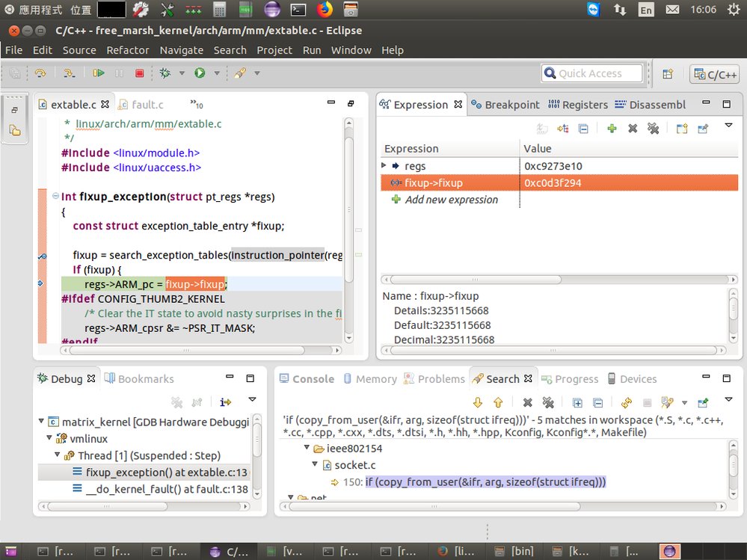Open the Open Perspective icon
Screen dimensions: 747x560
click(x=668, y=73)
